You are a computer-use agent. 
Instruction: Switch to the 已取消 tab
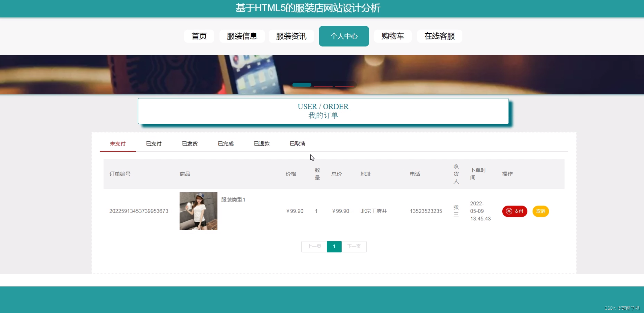click(x=297, y=144)
